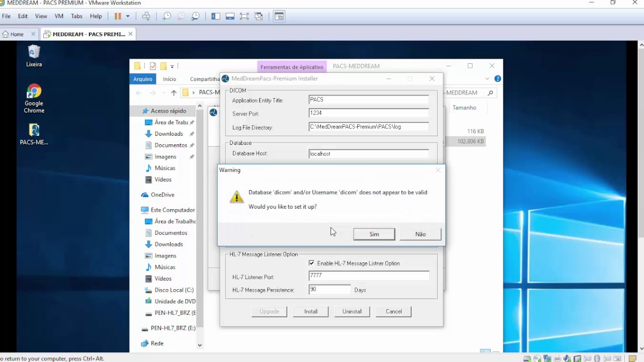Open the VMware View menu
Viewport: 644px width, 362px height.
[x=41, y=16]
